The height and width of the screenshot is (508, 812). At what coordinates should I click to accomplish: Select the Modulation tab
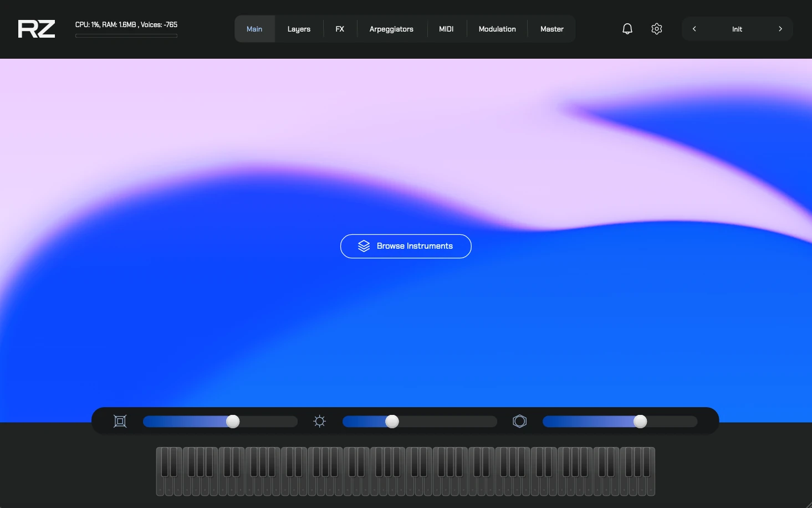point(497,29)
